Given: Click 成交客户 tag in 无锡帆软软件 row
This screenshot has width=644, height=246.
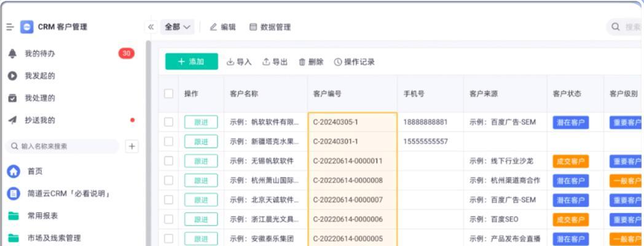Looking at the screenshot, I should point(570,161).
